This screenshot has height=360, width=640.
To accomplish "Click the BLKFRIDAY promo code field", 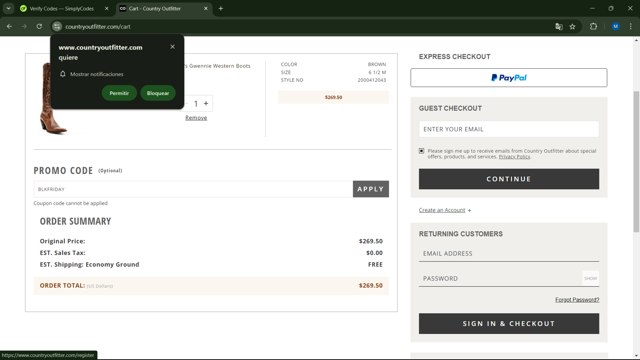I will (x=193, y=189).
